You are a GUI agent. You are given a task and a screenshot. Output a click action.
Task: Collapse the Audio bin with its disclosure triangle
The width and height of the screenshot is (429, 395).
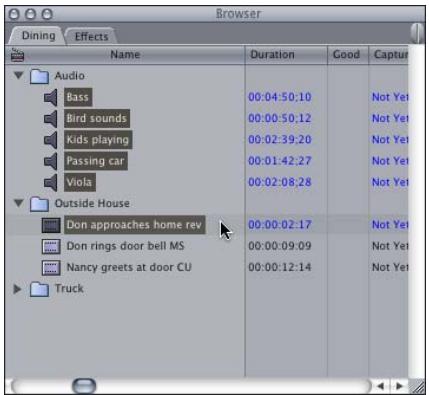[x=19, y=75]
